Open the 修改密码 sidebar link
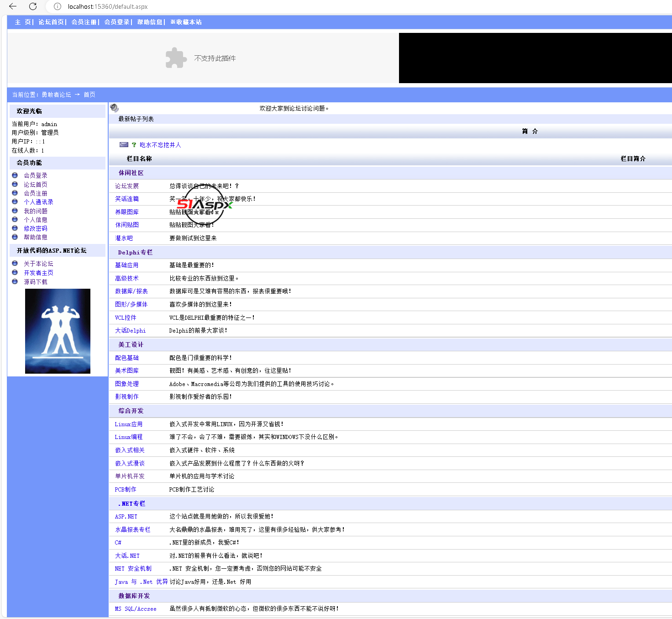The width and height of the screenshot is (672, 619). tap(36, 228)
